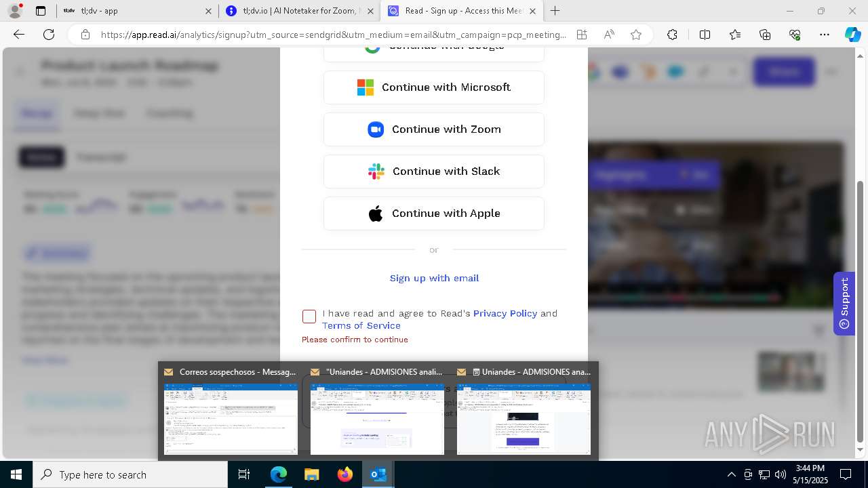Open the Copilot sidebar icon
The image size is (868, 488).
[852, 35]
